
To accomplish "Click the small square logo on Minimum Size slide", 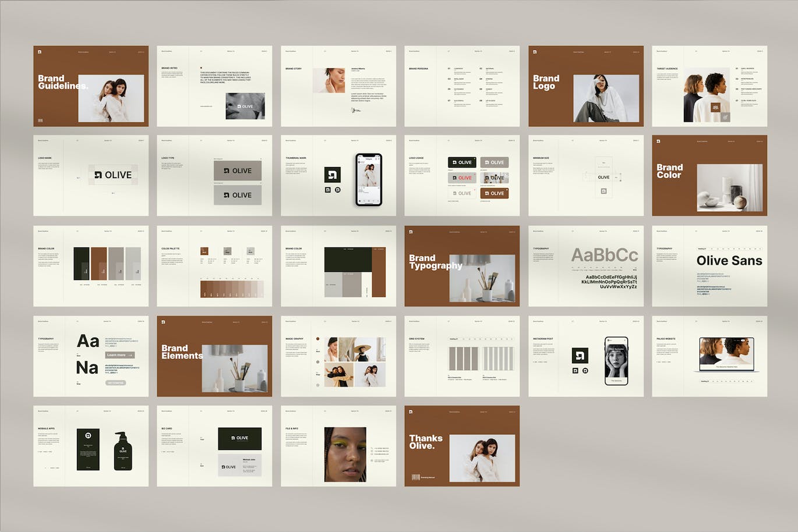I will (603, 191).
